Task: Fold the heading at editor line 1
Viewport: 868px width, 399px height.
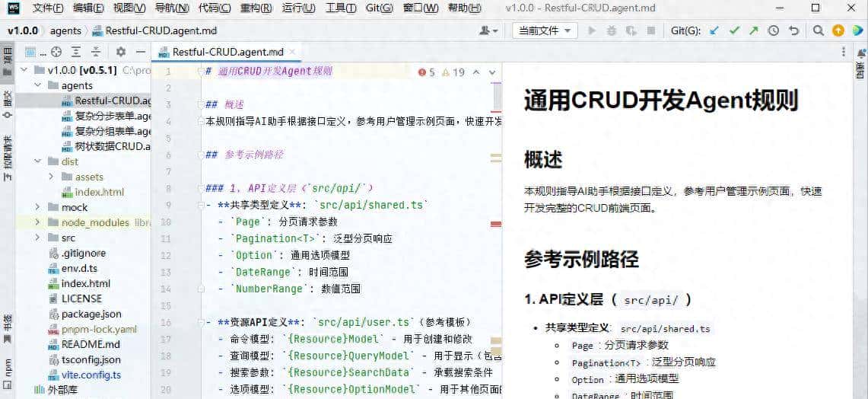Action: 201,72
